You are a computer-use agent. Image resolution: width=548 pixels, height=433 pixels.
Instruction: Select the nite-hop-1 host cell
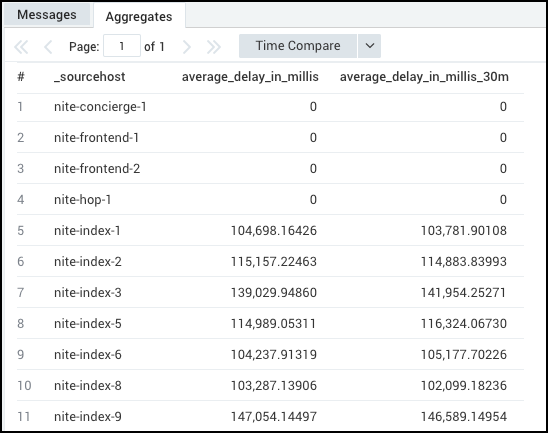(x=82, y=200)
